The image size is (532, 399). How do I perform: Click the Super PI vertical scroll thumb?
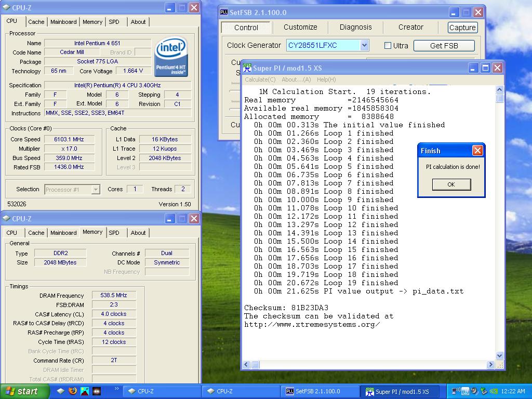(499, 98)
